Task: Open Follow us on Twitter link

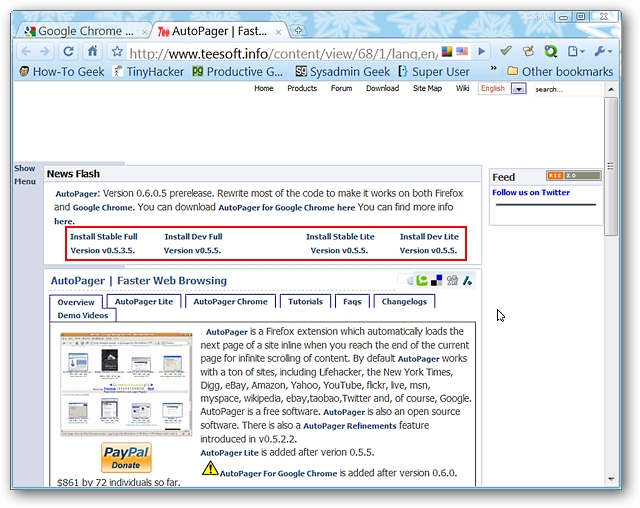Action: click(531, 193)
